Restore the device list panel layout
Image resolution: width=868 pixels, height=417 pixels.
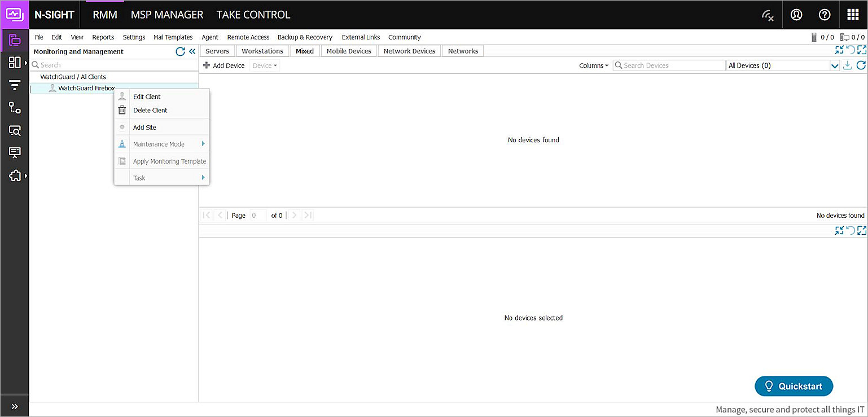[851, 50]
